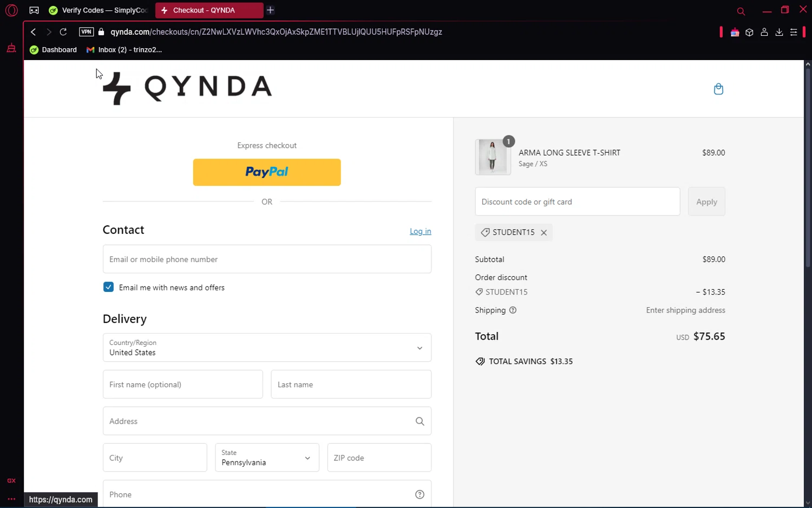812x508 pixels.
Task: Remove the STUDENT15 discount tag
Action: 544,232
